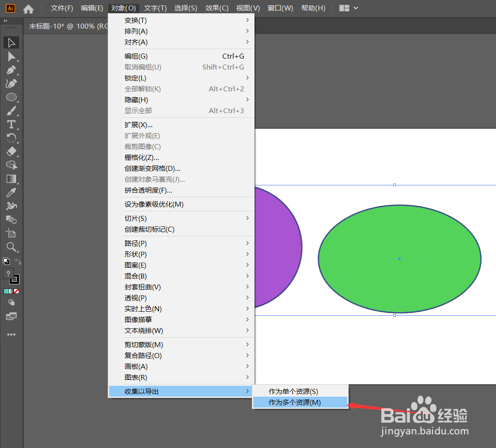Screen dimensions: 496x448
Task: Click default fill and stroke icon
Action: click(6, 261)
